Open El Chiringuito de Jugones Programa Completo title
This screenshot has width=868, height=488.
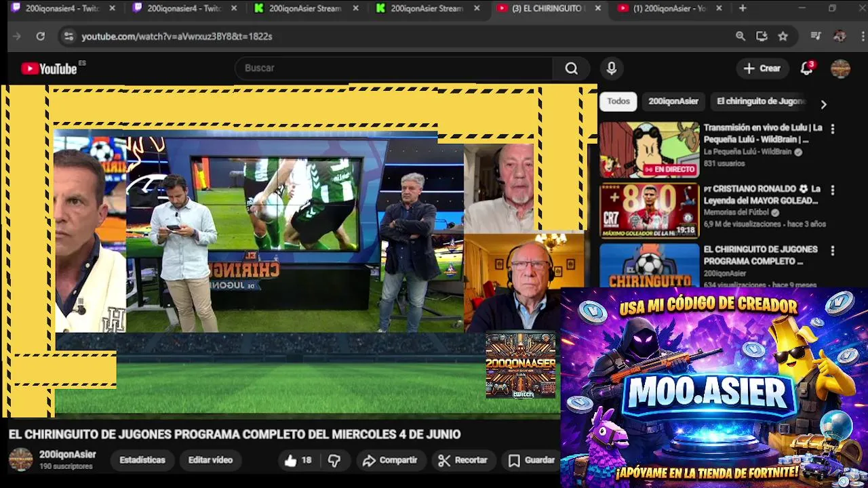(x=760, y=255)
